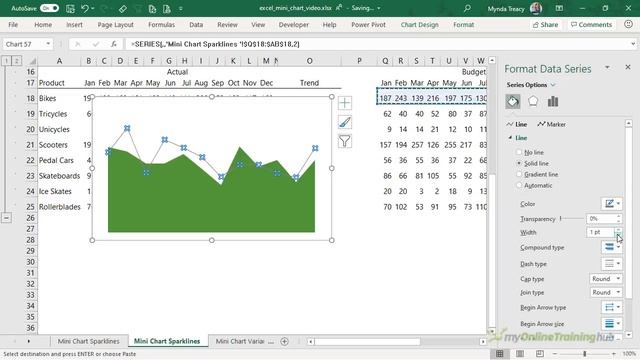Select the Solid line radio option
The width and height of the screenshot is (640, 360).
pyautogui.click(x=519, y=163)
